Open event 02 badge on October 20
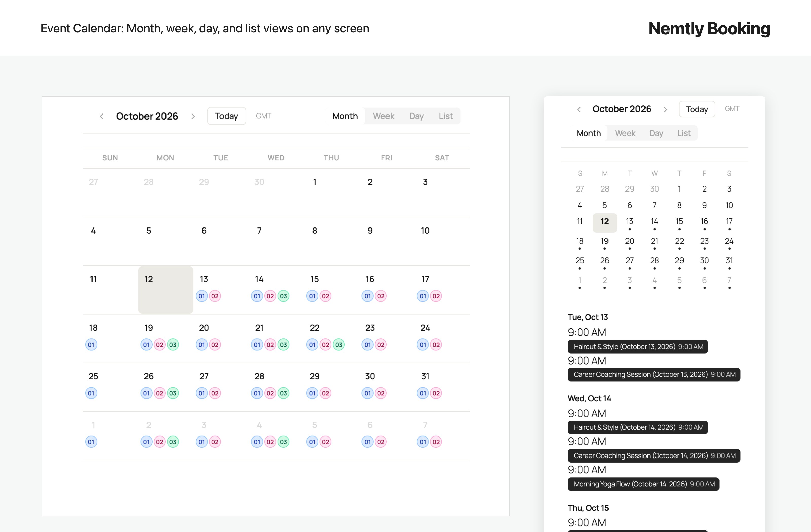The width and height of the screenshot is (811, 532). 215,345
